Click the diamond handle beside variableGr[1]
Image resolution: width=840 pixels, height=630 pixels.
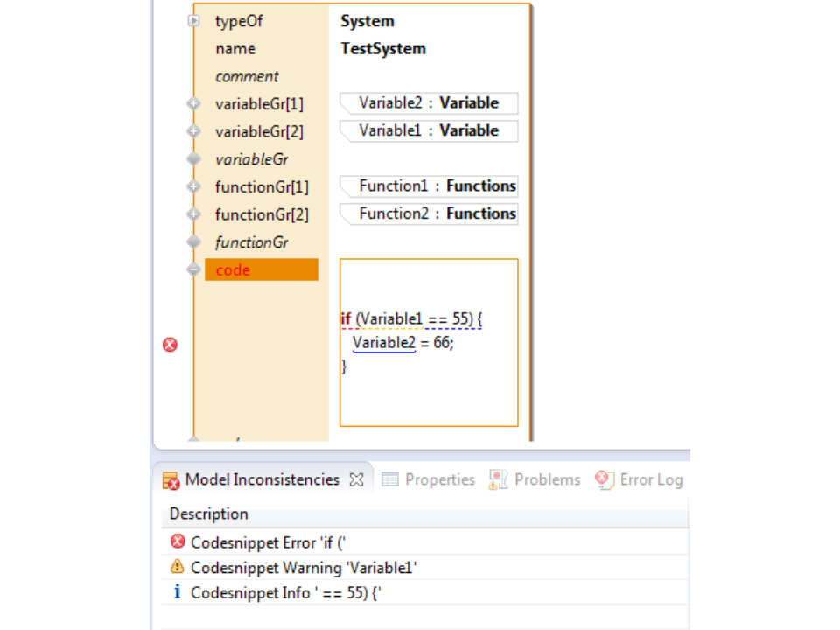(193, 104)
